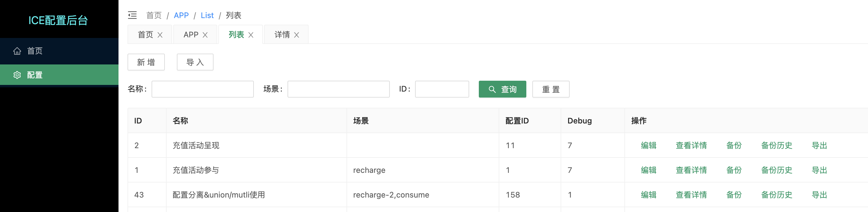Click the 重置 button
Screen dimensions: 868x212
tap(551, 89)
